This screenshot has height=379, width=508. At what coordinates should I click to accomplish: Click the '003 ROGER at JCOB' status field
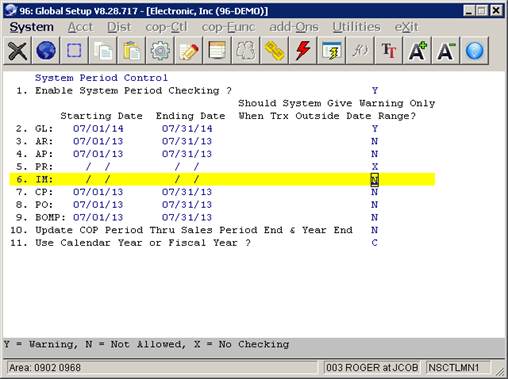(x=372, y=368)
